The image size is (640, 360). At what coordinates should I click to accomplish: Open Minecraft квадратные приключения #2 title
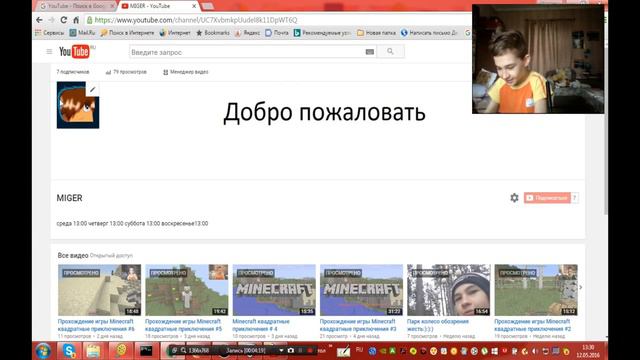(533, 325)
